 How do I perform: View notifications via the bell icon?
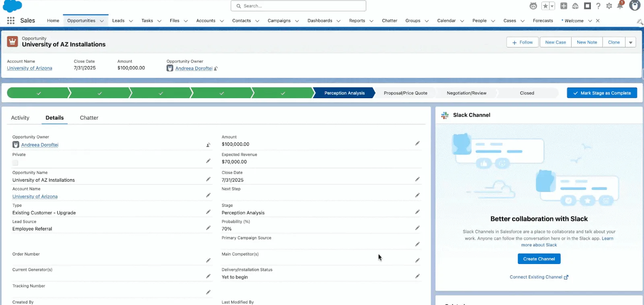(x=620, y=6)
